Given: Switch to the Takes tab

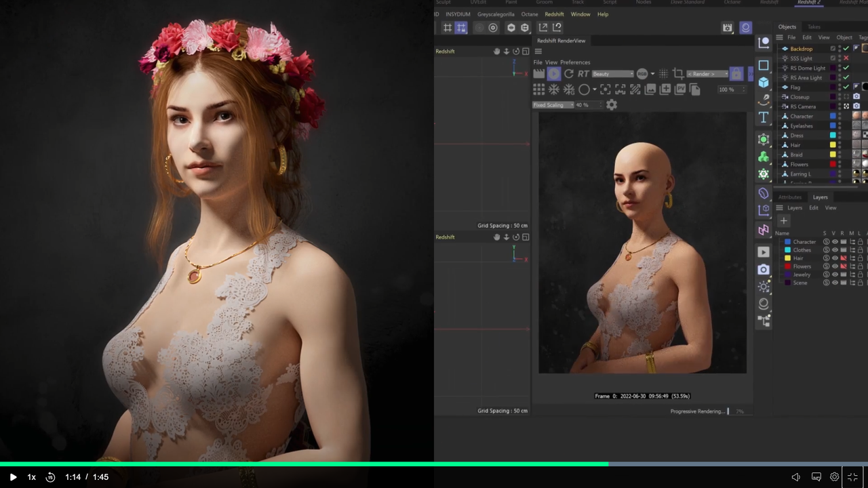Looking at the screenshot, I should [x=814, y=27].
